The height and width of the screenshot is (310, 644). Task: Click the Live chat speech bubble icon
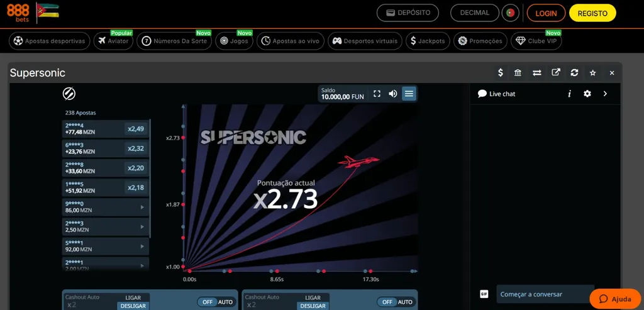point(482,94)
